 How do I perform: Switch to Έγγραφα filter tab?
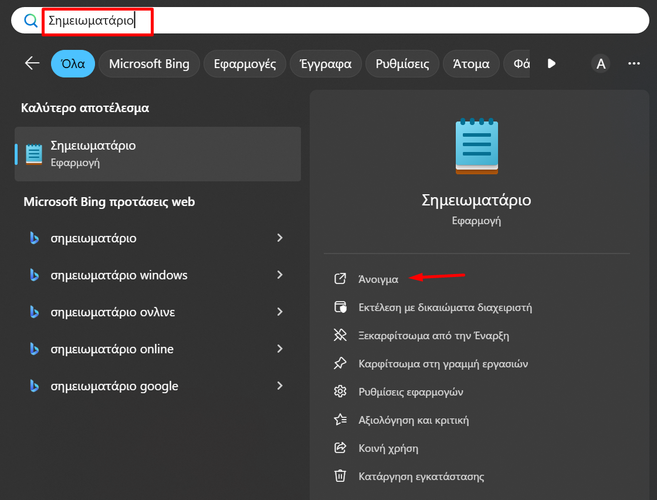(326, 64)
